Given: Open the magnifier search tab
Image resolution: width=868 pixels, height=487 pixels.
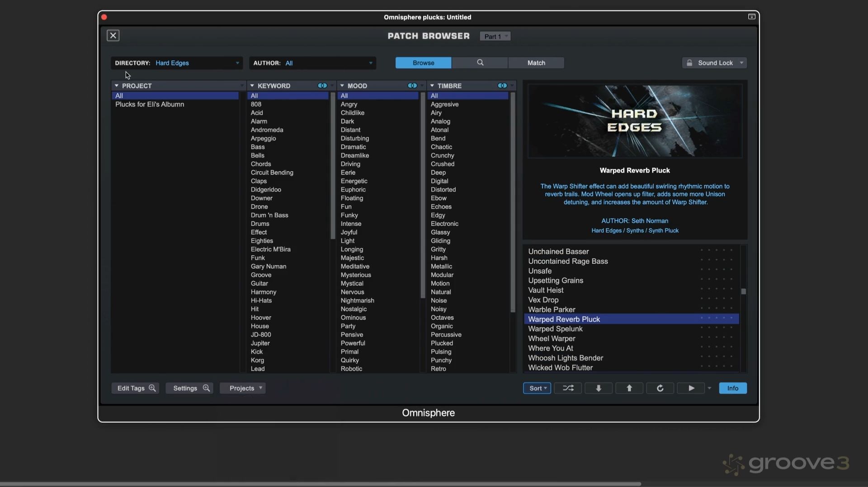Looking at the screenshot, I should [480, 63].
